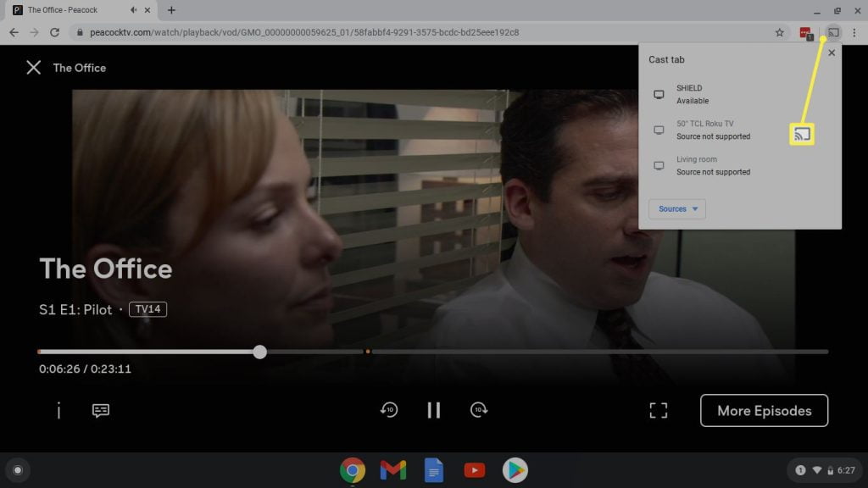Image resolution: width=868 pixels, height=488 pixels.
Task: Select 50" TCL Roku TV device
Action: tap(739, 130)
